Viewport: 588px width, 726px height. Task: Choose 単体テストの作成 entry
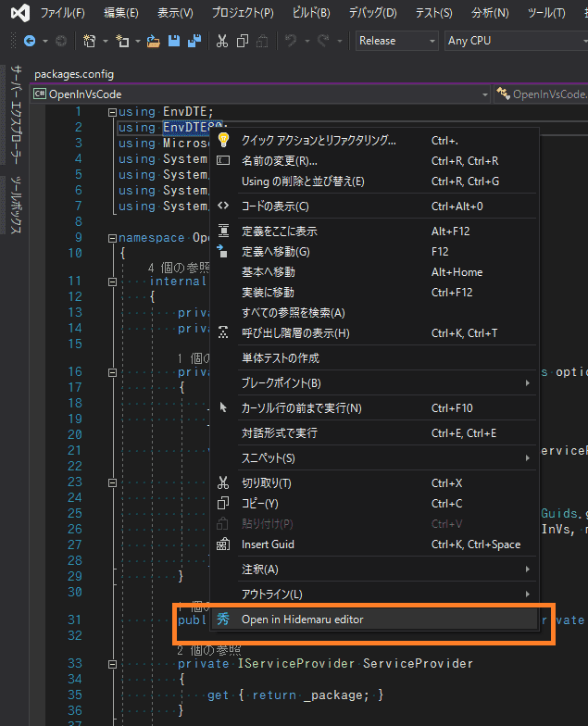tap(374, 357)
